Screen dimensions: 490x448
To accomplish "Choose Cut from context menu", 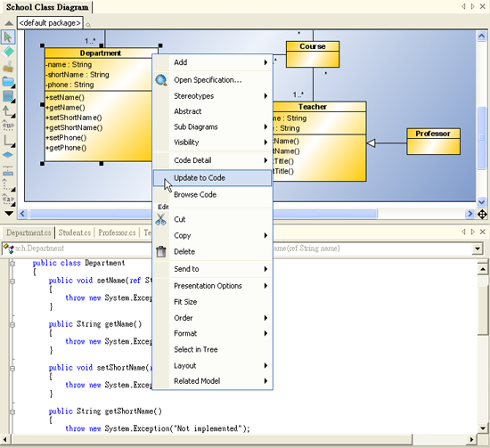I will (x=213, y=219).
